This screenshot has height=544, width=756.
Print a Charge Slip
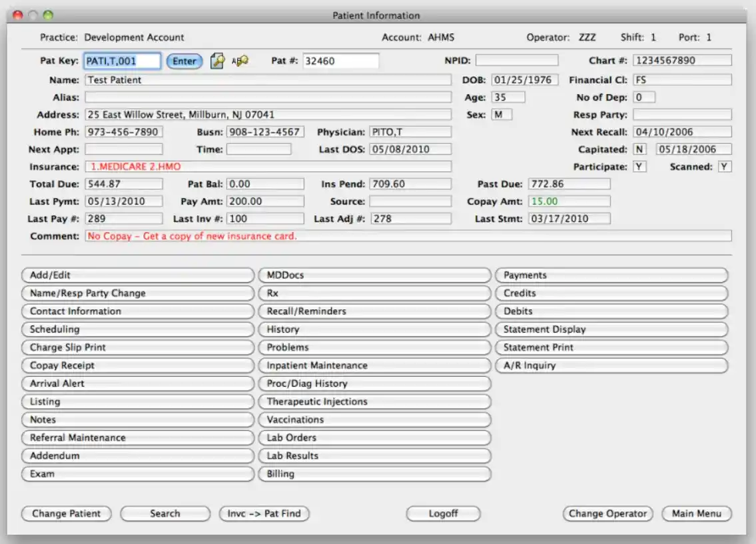(137, 347)
